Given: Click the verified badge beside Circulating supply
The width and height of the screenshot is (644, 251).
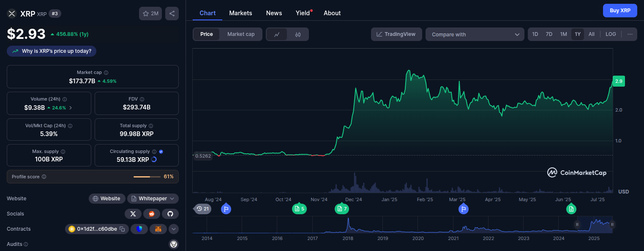Looking at the screenshot, I should (x=161, y=152).
